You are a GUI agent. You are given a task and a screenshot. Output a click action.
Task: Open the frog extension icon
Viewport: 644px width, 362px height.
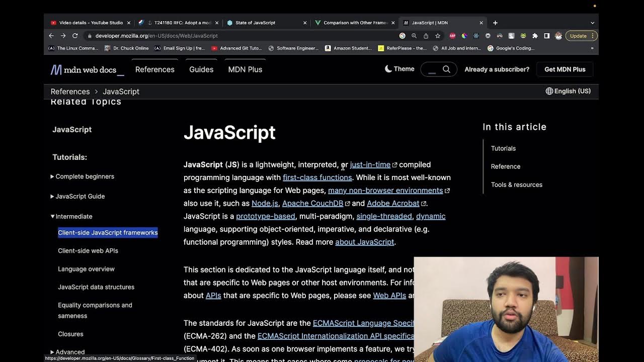click(x=523, y=36)
